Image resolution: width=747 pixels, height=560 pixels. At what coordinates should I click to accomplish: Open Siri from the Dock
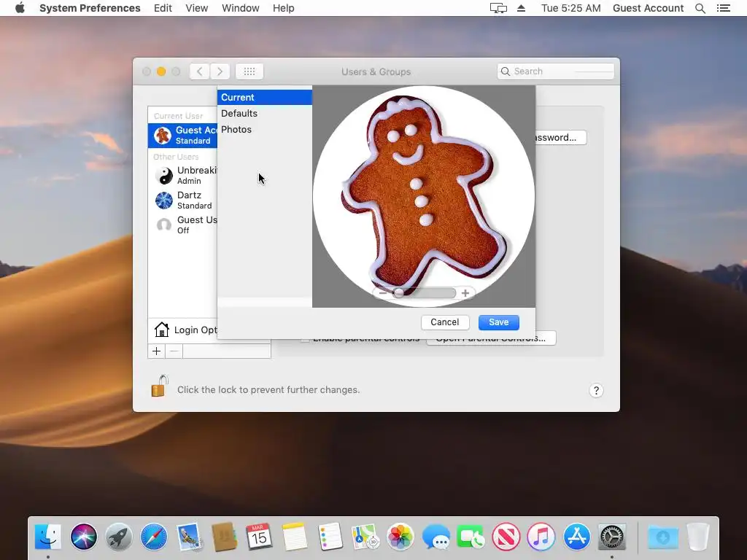pyautogui.click(x=84, y=537)
